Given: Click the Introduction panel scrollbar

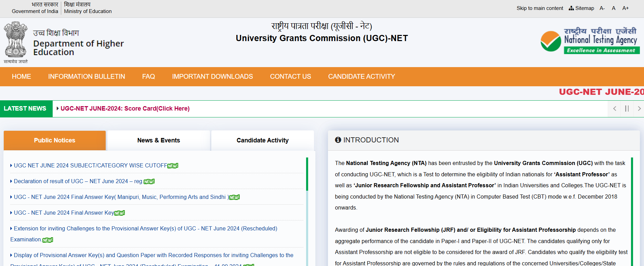Looking at the screenshot, I should click(632, 212).
